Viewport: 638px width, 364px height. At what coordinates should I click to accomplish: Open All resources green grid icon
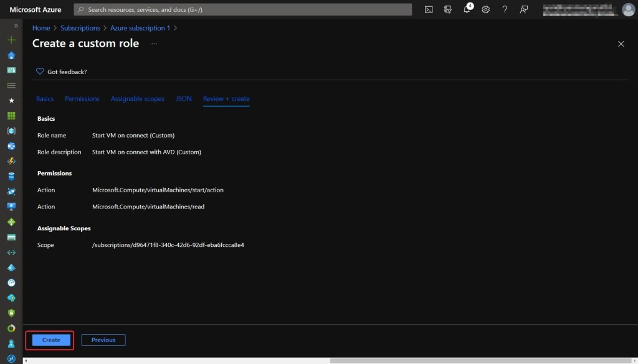11,116
